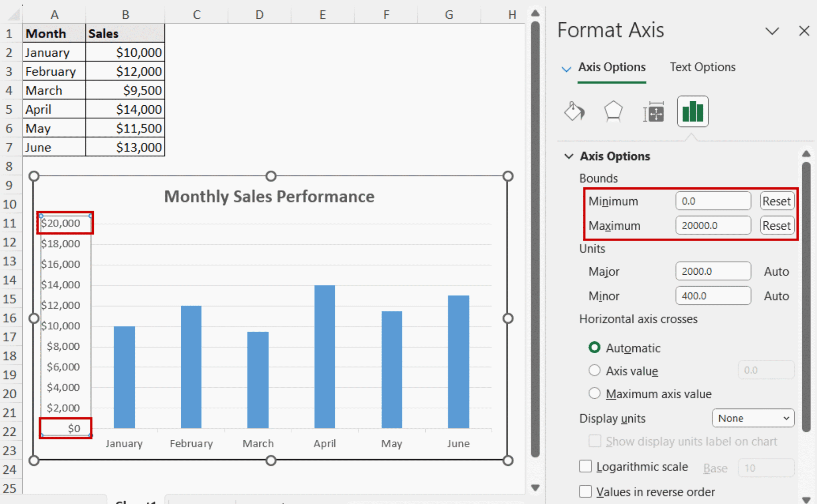817x504 pixels.
Task: Open the Display units dropdown
Action: (753, 418)
